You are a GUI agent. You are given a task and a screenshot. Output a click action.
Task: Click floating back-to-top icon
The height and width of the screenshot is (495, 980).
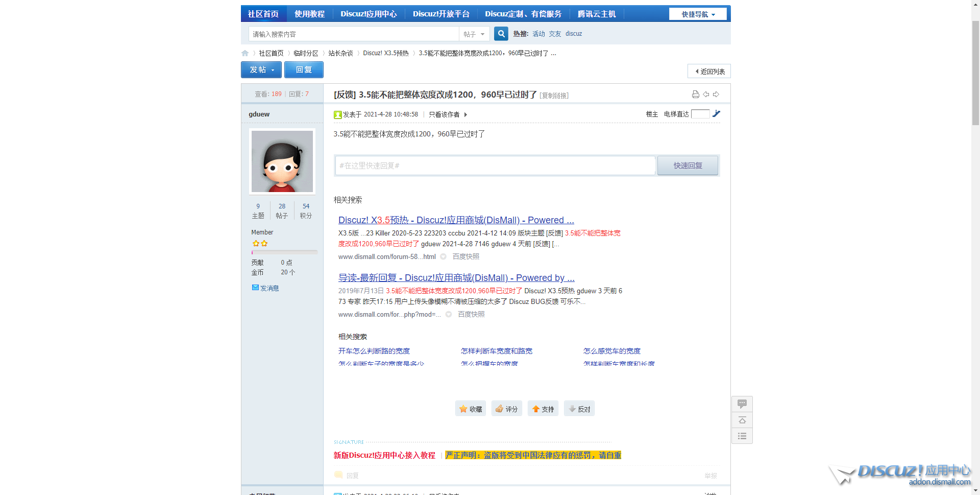(x=742, y=420)
